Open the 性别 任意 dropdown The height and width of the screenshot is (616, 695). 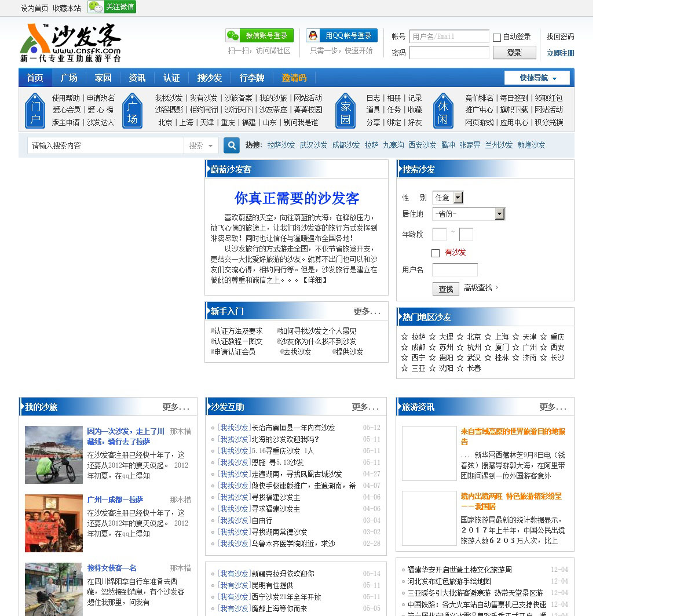pyautogui.click(x=448, y=198)
